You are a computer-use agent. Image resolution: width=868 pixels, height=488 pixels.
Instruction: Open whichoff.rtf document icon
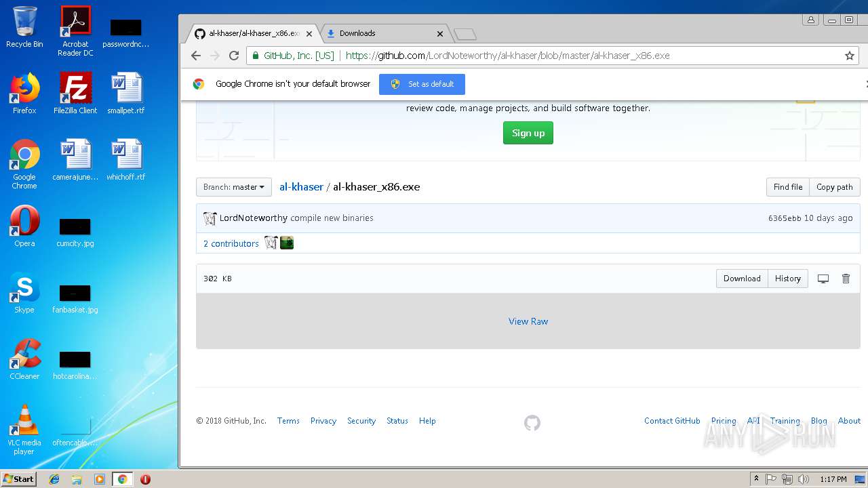pos(126,160)
